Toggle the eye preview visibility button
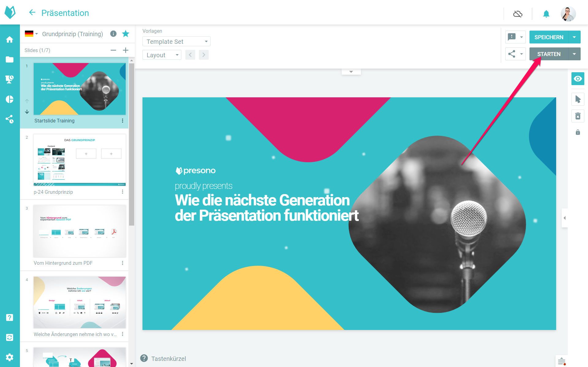The height and width of the screenshot is (367, 588). 578,79
